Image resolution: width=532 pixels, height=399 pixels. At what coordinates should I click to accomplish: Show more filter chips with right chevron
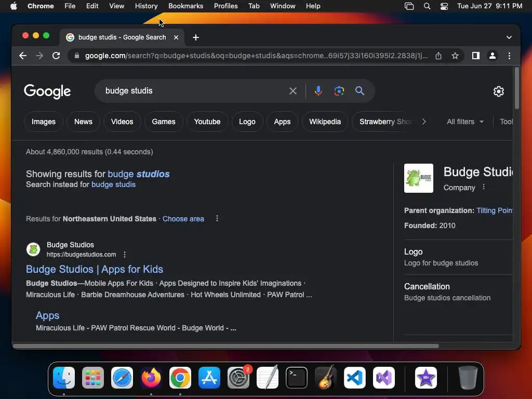[x=424, y=122]
